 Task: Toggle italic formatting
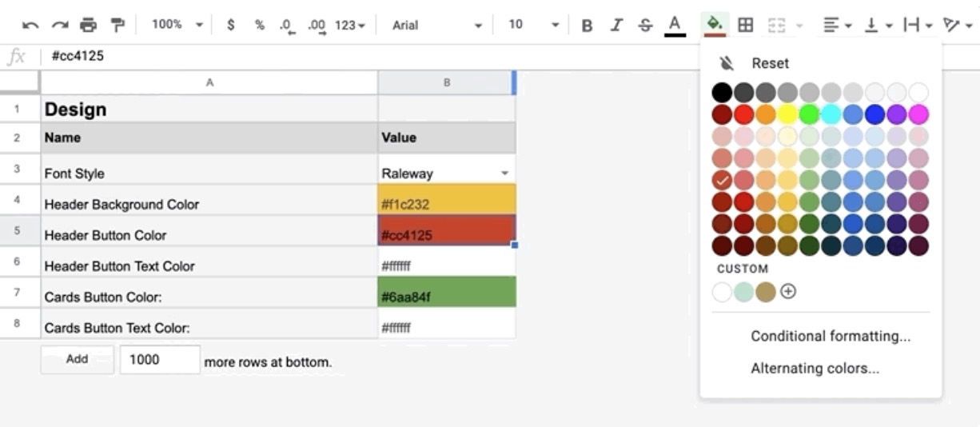coord(615,26)
